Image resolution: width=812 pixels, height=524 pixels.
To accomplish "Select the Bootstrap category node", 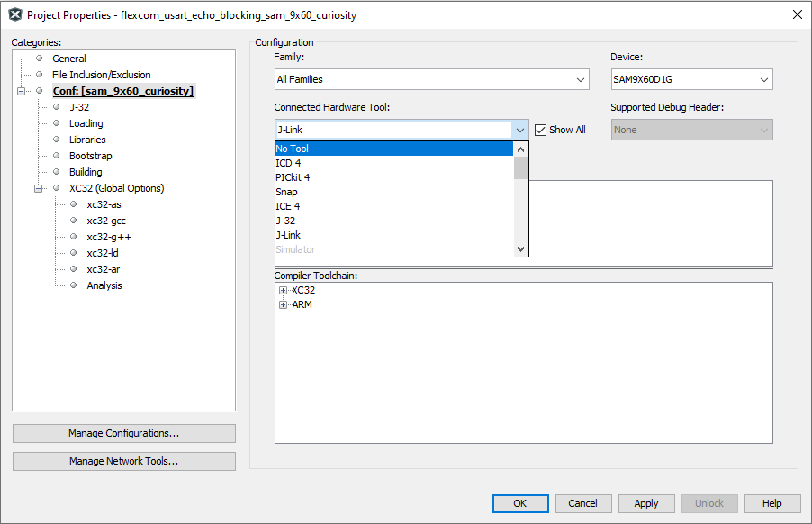I will 90,156.
